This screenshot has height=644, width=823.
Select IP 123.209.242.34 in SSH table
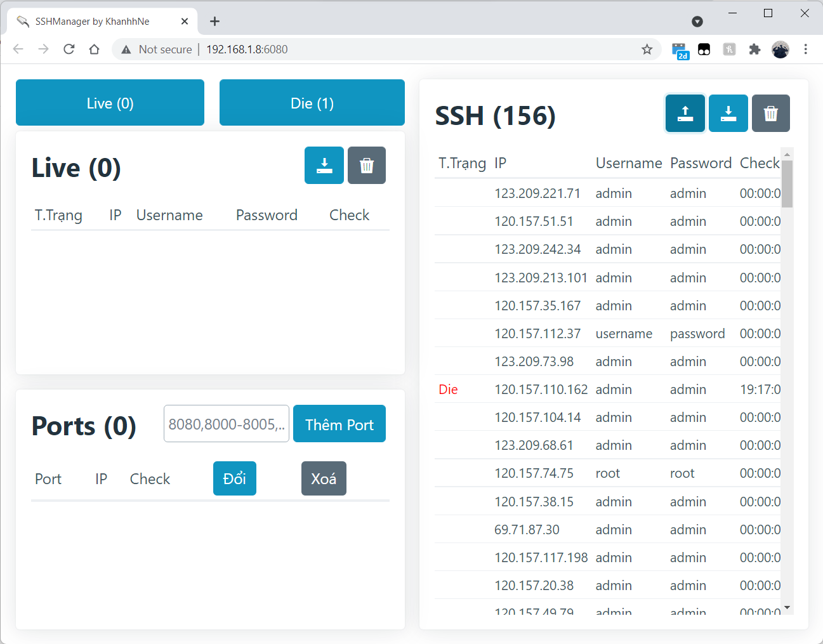[537, 249]
